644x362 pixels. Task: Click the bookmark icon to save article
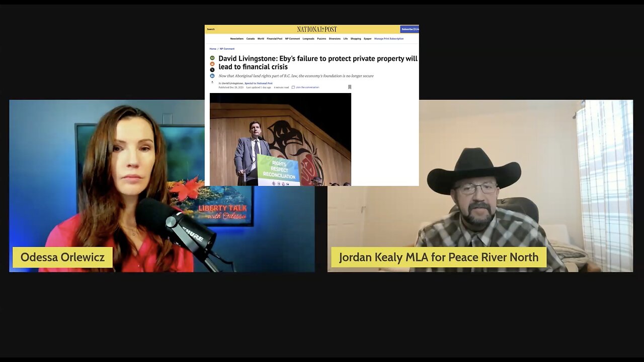pos(350,87)
